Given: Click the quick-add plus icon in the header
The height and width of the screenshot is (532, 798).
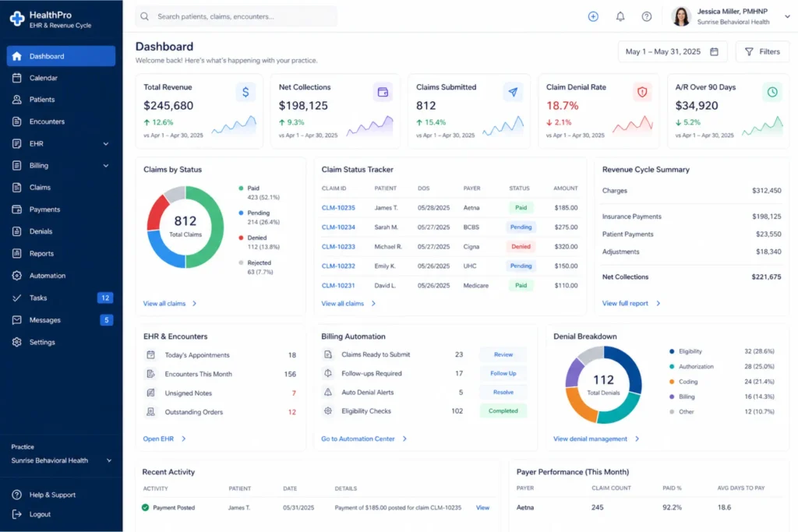Looking at the screenshot, I should pyautogui.click(x=593, y=16).
